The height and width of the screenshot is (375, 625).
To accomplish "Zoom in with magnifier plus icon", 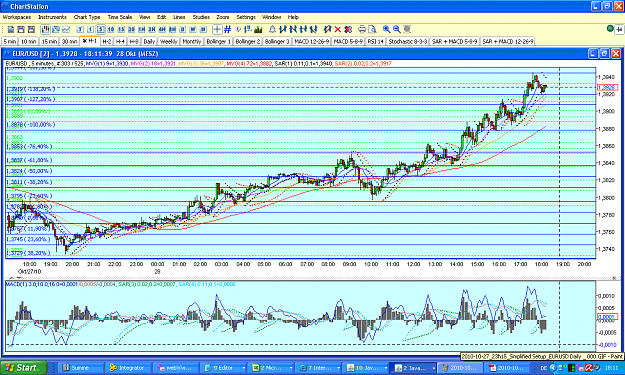I will [x=386, y=29].
